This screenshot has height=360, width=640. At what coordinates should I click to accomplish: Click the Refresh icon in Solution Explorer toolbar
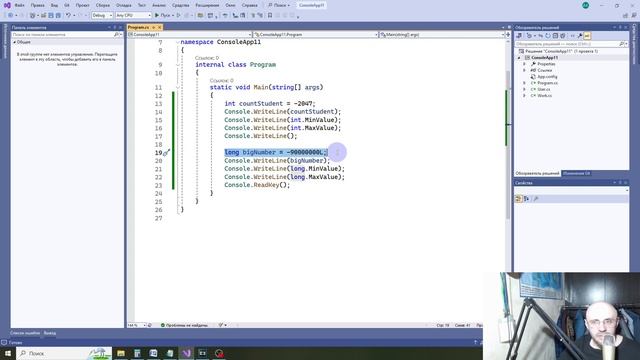548,36
